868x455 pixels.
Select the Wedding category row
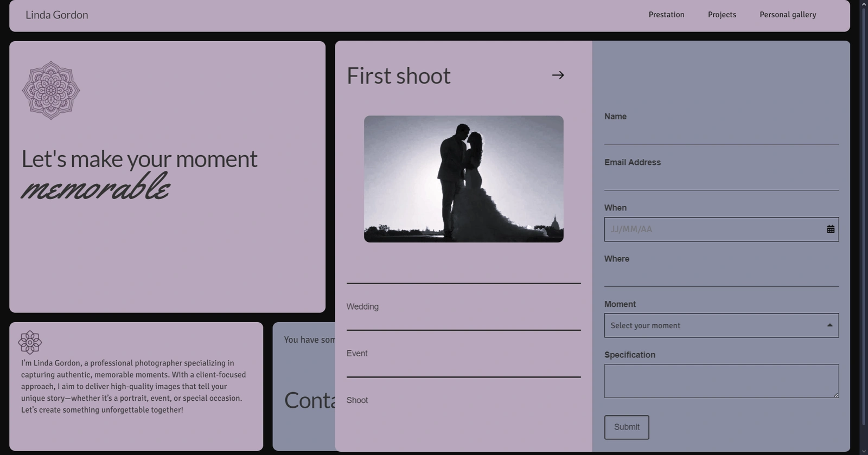point(464,307)
